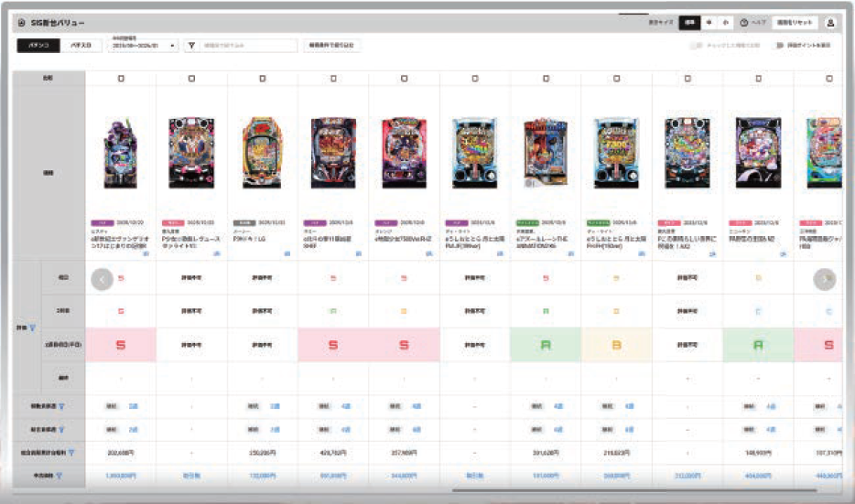Click the horizontal scrollbar at table bottom

[x=634, y=490]
